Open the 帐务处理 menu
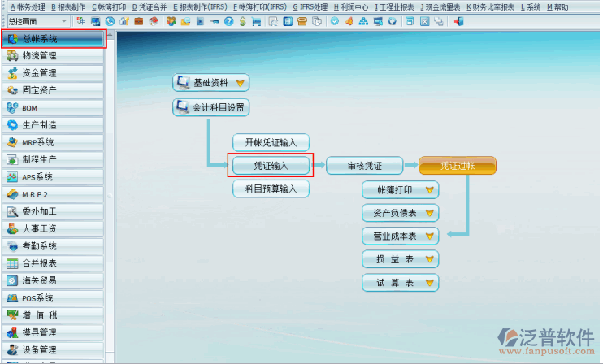This screenshot has width=603, height=364. click(26, 6)
